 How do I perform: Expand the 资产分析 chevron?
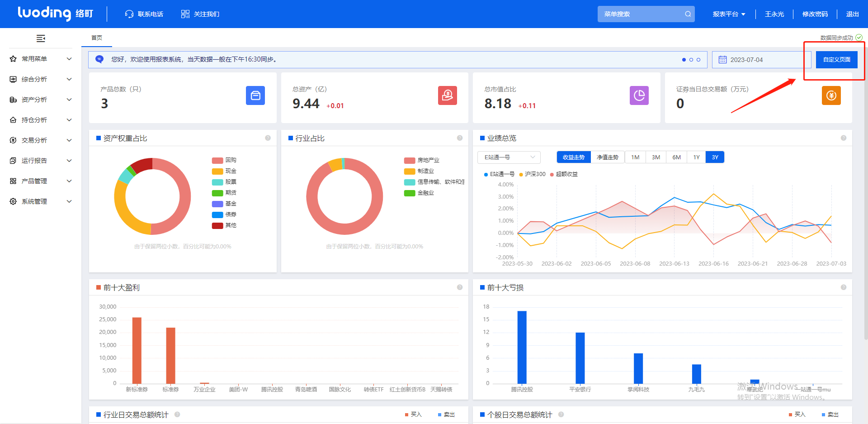coord(69,100)
